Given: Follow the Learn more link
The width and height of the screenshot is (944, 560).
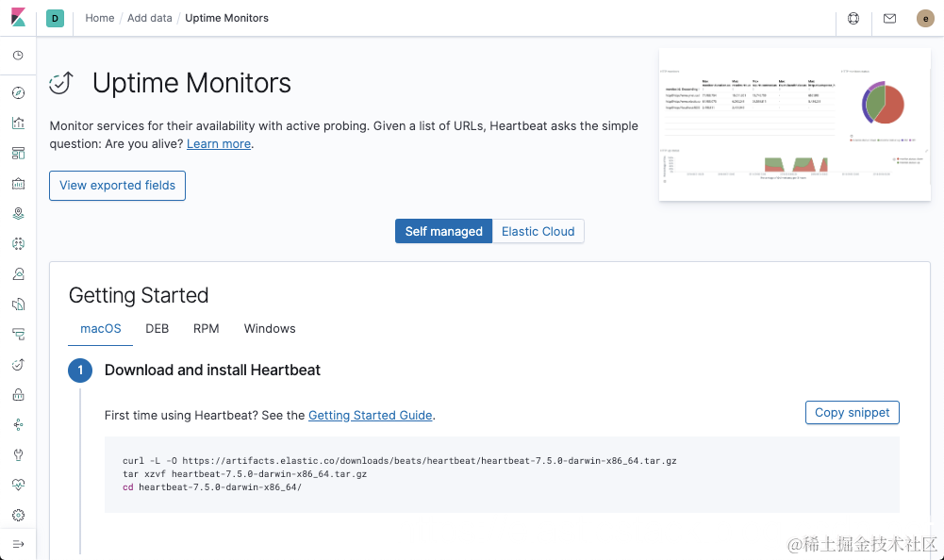Looking at the screenshot, I should 219,144.
